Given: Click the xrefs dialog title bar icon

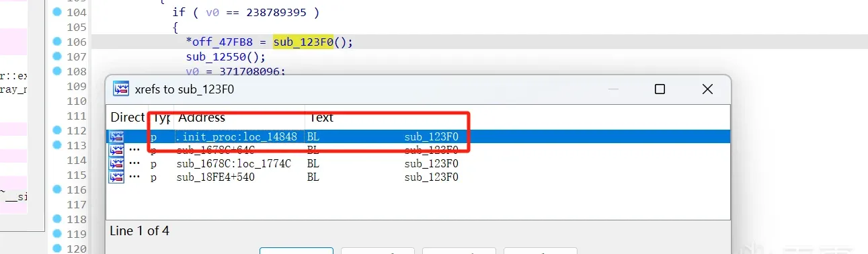Looking at the screenshot, I should 121,89.
